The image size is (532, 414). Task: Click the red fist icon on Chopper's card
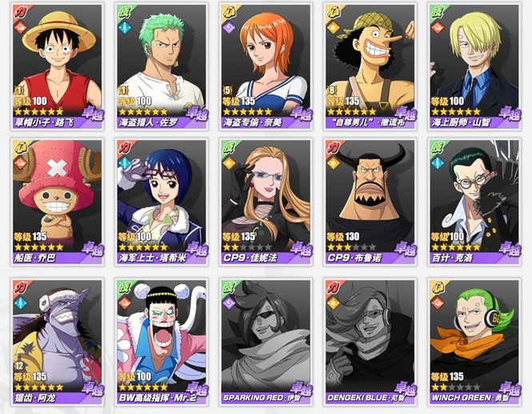20,163
